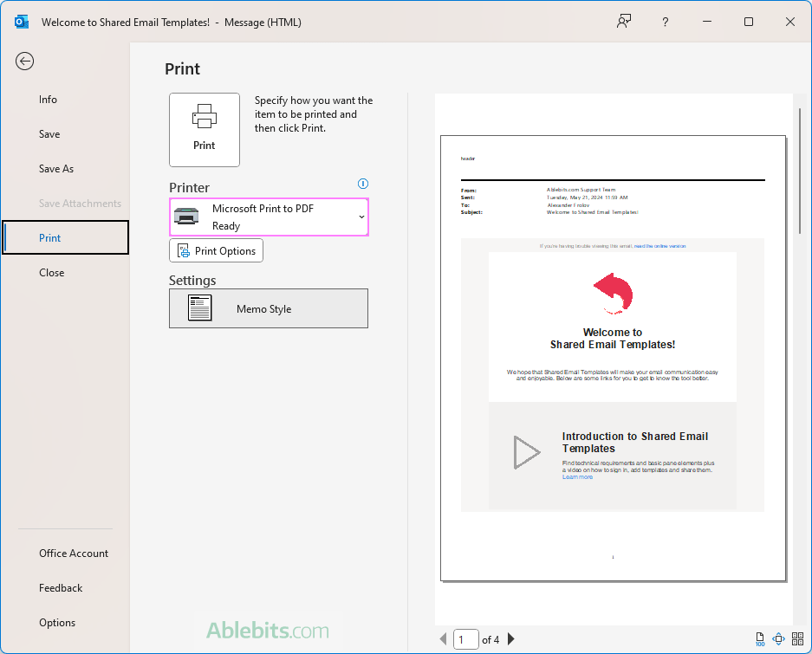Choose Save As in the sidebar
The image size is (812, 654).
coord(56,169)
